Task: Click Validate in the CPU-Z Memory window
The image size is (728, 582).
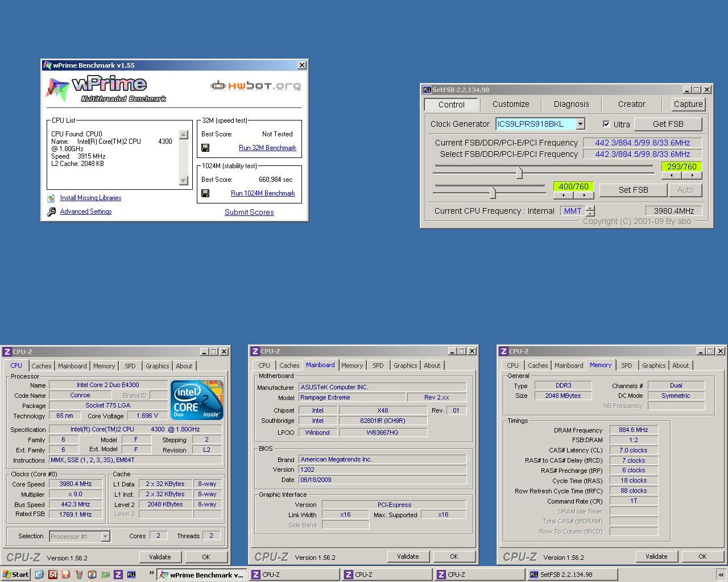Action: pyautogui.click(x=656, y=556)
